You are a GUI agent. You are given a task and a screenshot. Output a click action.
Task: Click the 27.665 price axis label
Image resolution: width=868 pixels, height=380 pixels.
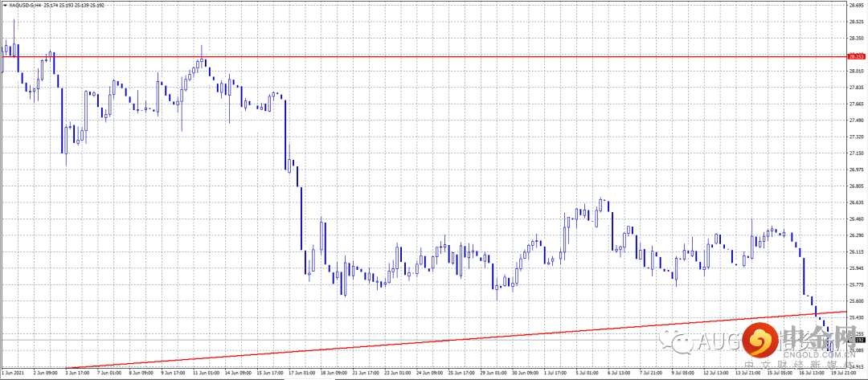856,104
